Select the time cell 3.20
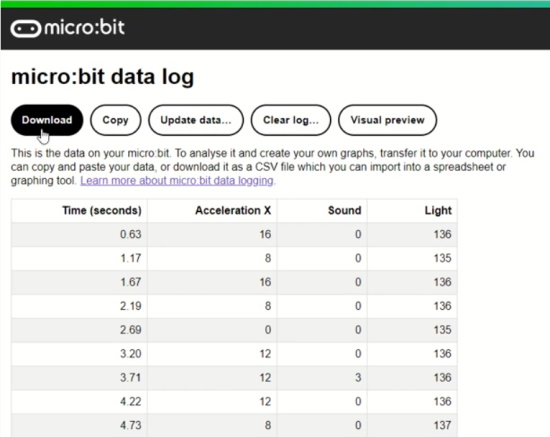The height and width of the screenshot is (437, 550). (79, 354)
